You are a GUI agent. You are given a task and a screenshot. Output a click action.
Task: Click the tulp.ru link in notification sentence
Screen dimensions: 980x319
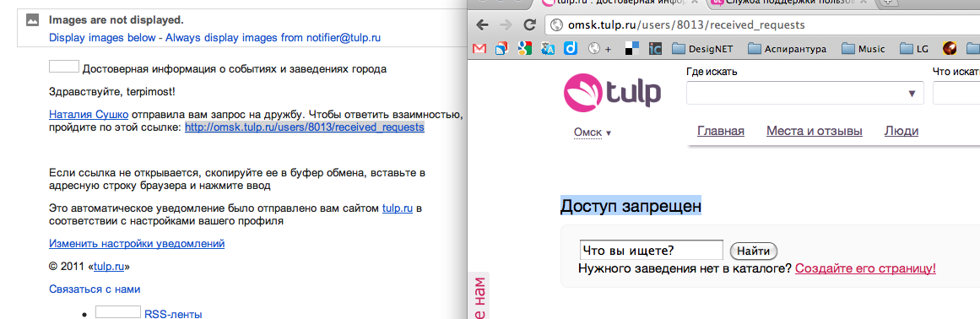tap(398, 208)
